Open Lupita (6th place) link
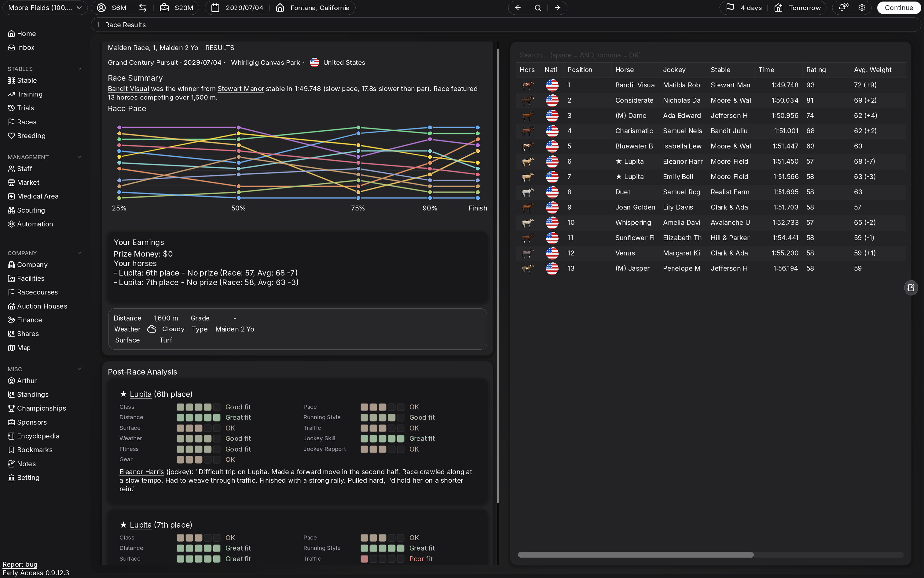The height and width of the screenshot is (578, 924). [x=140, y=394]
